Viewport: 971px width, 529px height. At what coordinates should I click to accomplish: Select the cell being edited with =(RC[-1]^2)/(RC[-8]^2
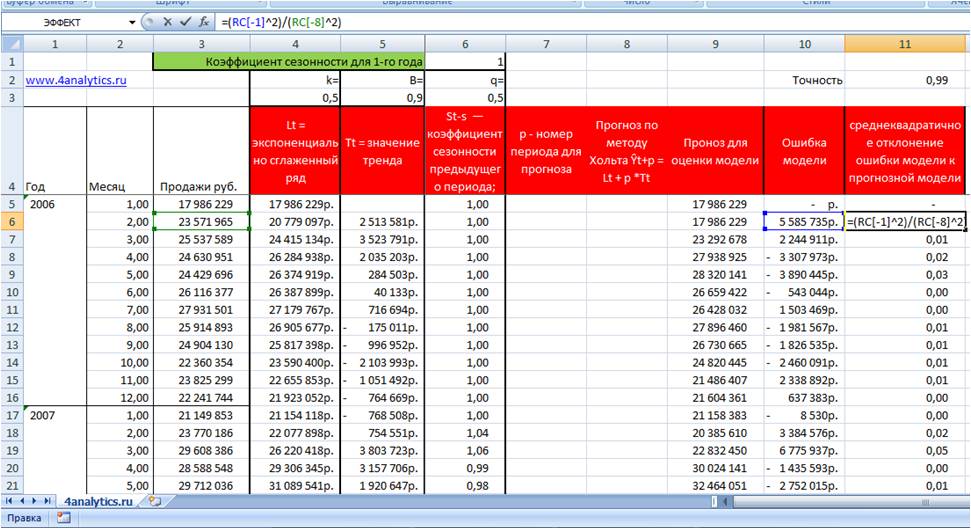click(905, 221)
